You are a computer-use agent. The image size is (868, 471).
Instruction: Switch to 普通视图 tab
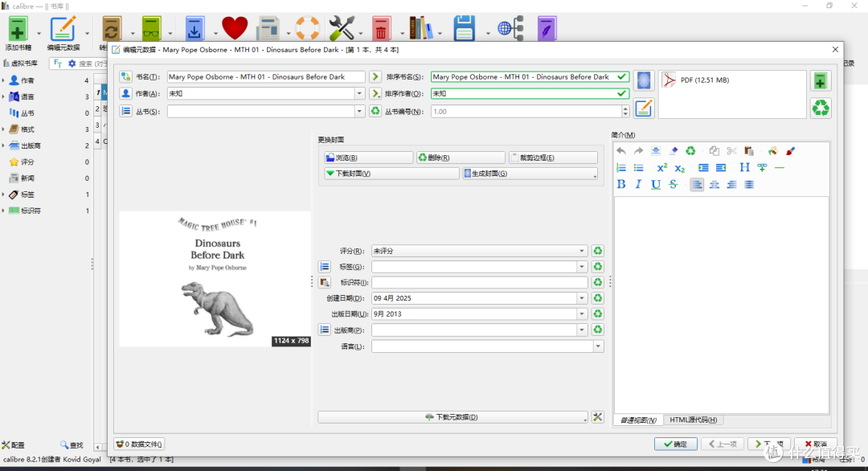click(638, 420)
